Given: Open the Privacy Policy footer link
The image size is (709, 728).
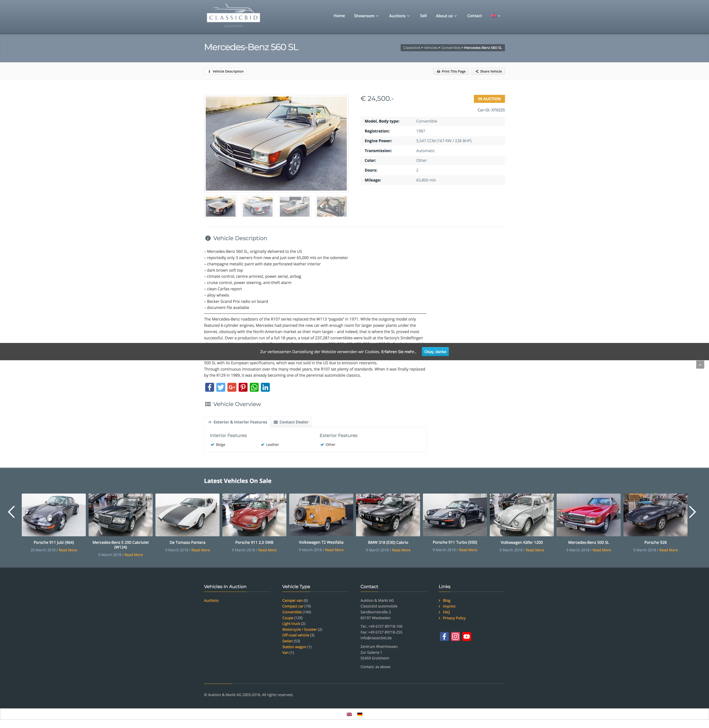Looking at the screenshot, I should (x=454, y=618).
